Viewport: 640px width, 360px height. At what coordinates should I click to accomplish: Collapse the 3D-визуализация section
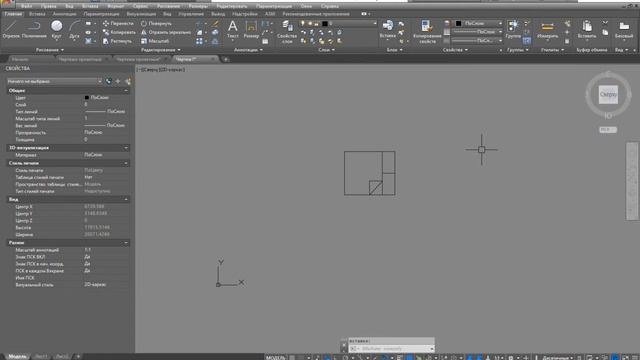(126, 148)
